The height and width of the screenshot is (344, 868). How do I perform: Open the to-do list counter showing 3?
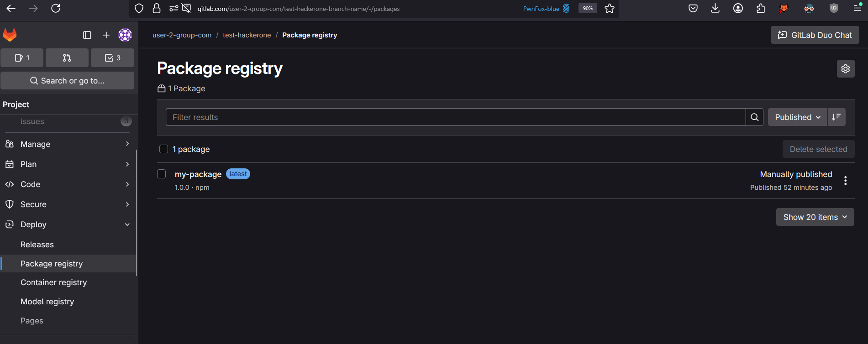112,58
